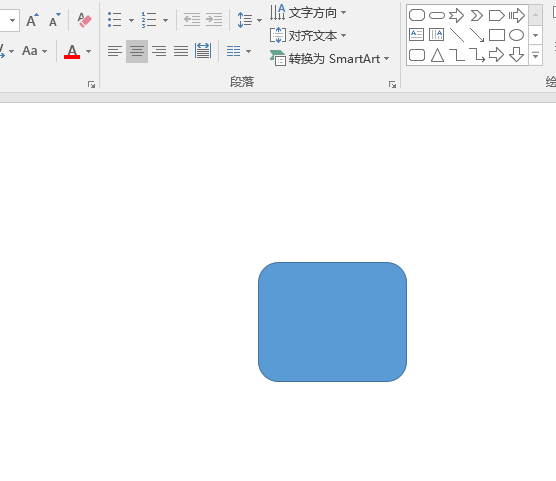Click the Increase Font Size icon

[32, 20]
